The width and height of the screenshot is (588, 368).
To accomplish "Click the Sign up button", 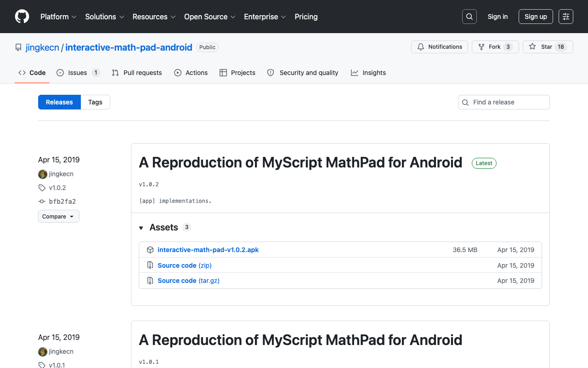I will pos(536,17).
